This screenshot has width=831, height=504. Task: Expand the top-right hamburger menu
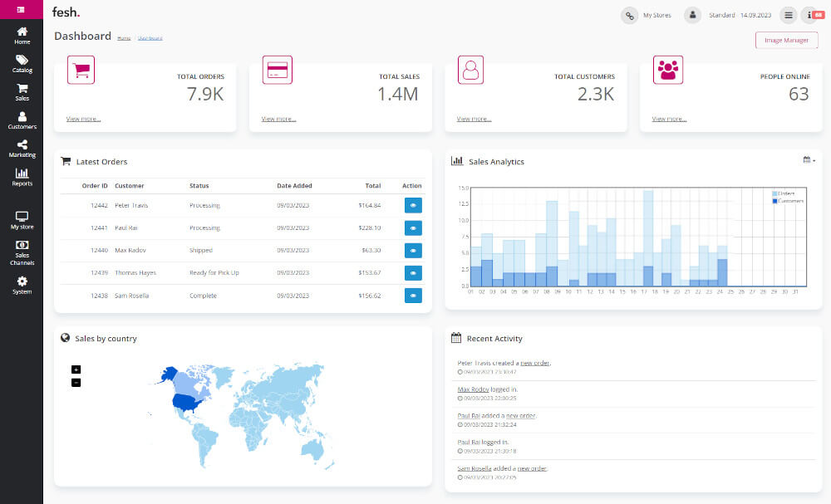789,15
